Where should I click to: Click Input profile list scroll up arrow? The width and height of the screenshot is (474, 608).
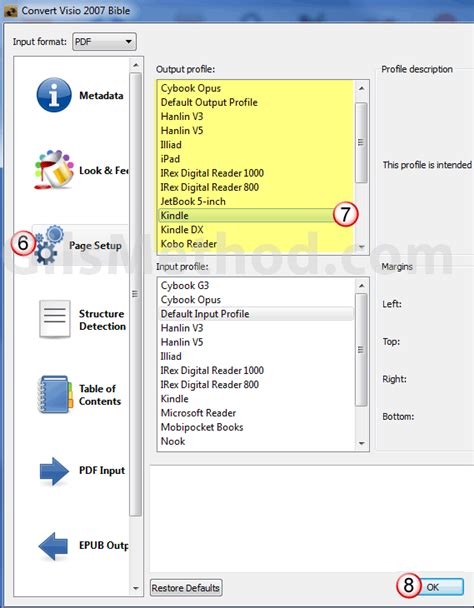362,286
